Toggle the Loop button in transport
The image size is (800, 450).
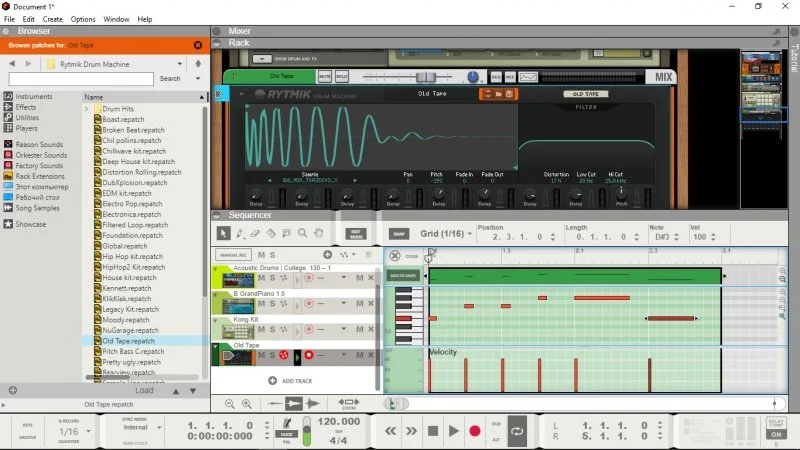[x=517, y=432]
